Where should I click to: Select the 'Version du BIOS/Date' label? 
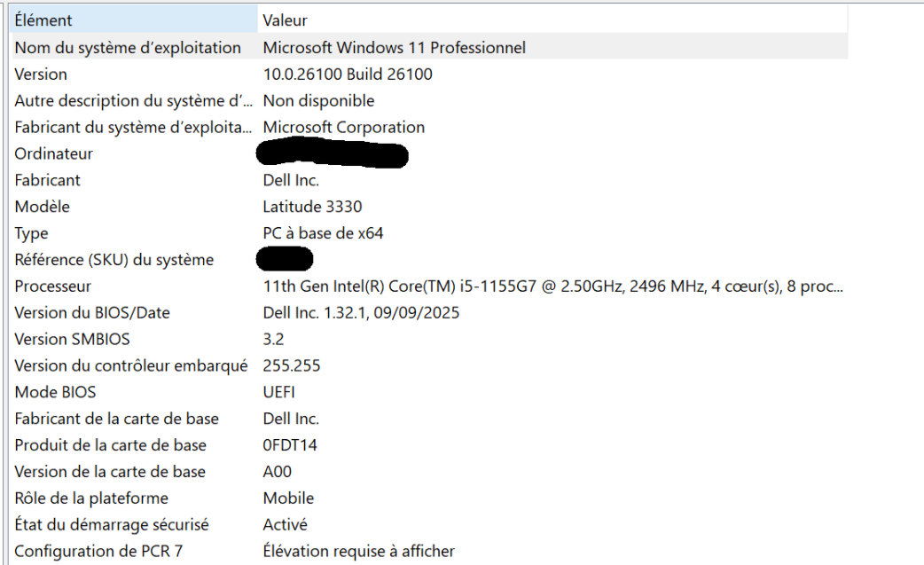click(92, 313)
